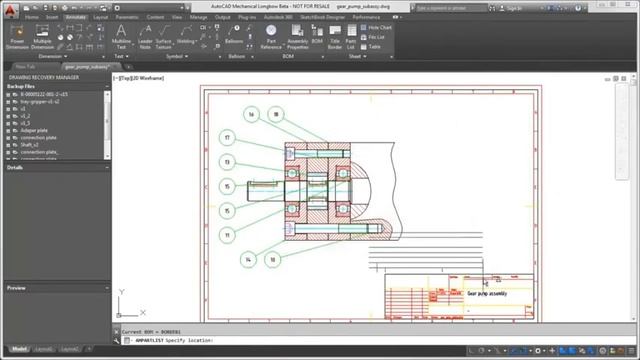Select balloon 17 in the drawing
The image size is (640, 360).
point(227,138)
